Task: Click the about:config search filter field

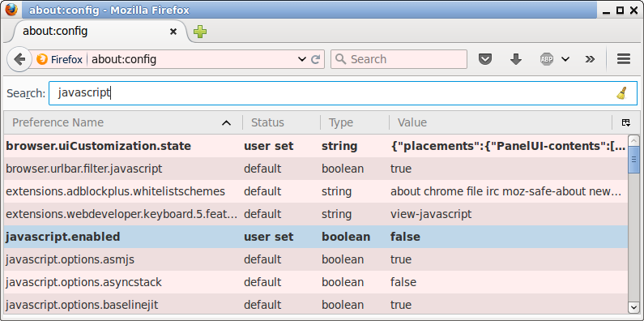Action: (343, 93)
